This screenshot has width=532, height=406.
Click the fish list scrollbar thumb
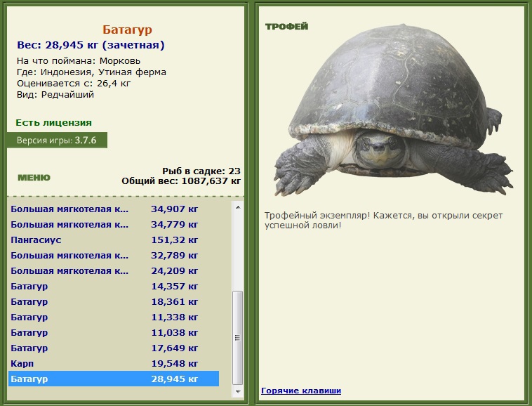point(238,337)
